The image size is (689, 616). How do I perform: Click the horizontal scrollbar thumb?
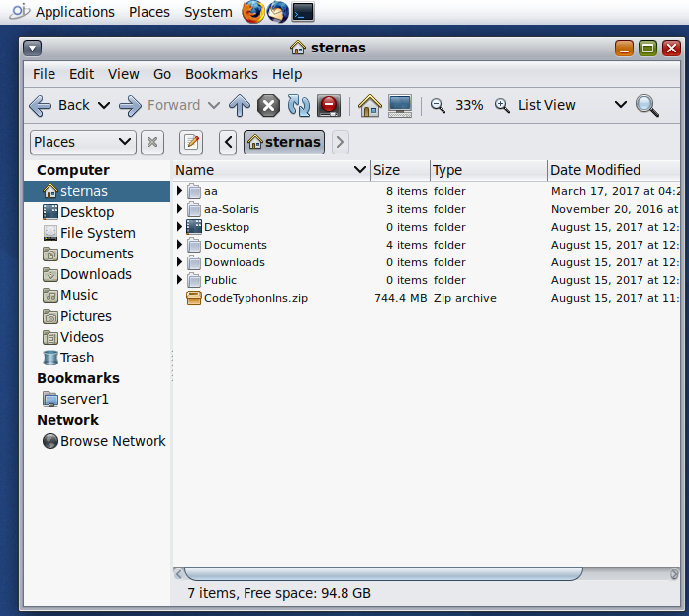pyautogui.click(x=383, y=574)
